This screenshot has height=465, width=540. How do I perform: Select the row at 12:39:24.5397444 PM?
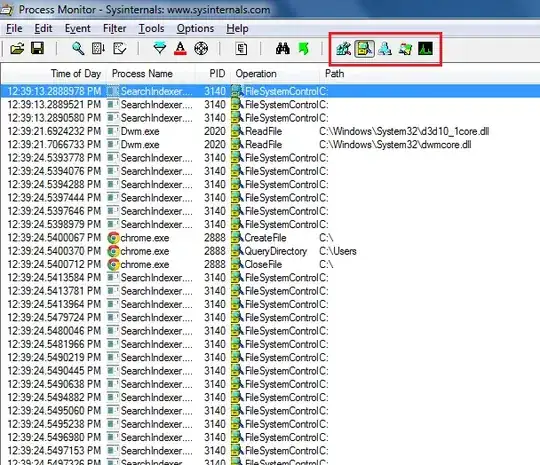click(270, 198)
